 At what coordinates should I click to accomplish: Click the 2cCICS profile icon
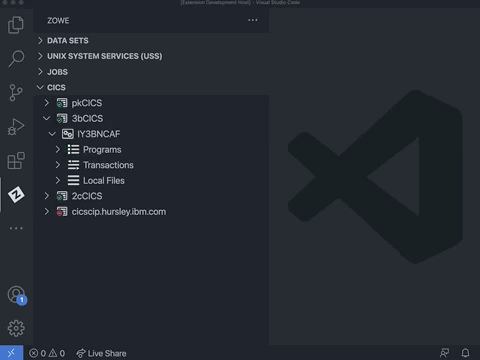62,196
